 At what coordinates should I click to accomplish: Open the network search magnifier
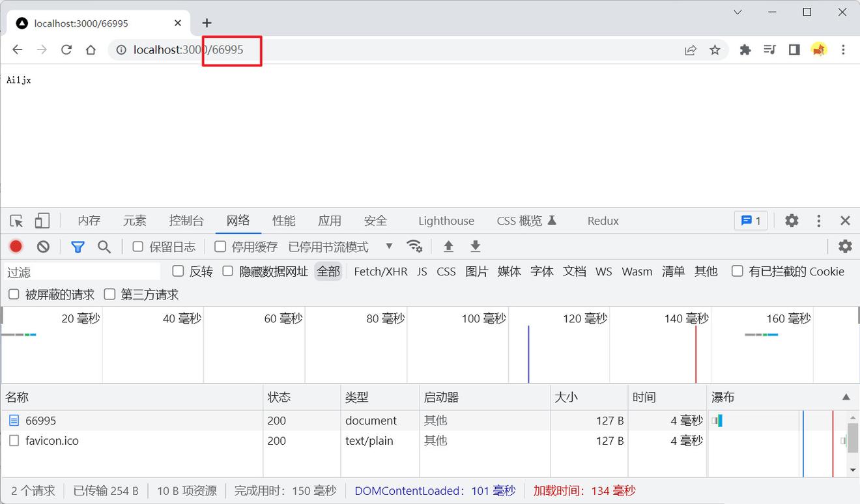[x=104, y=246]
